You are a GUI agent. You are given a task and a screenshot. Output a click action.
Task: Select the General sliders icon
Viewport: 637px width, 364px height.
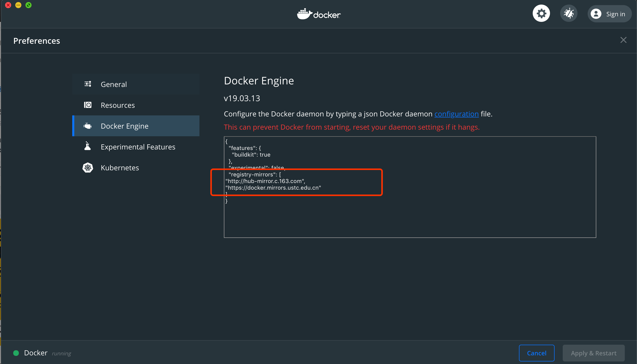pyautogui.click(x=88, y=84)
